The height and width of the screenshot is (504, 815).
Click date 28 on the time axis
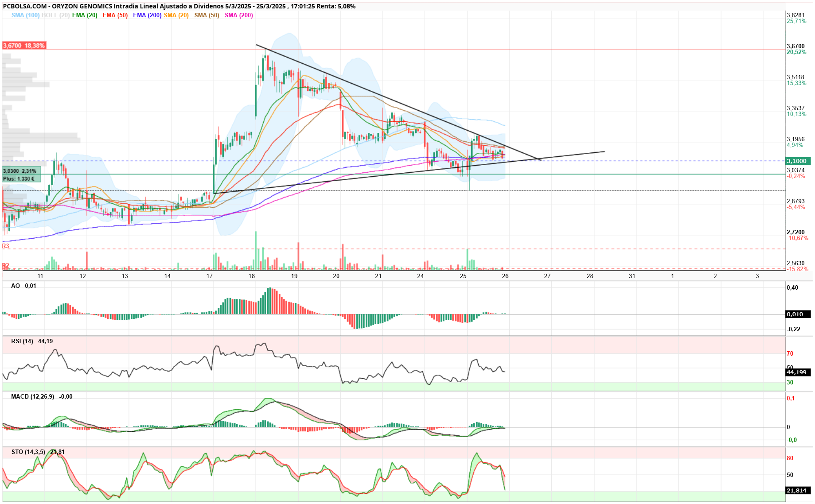pyautogui.click(x=590, y=276)
